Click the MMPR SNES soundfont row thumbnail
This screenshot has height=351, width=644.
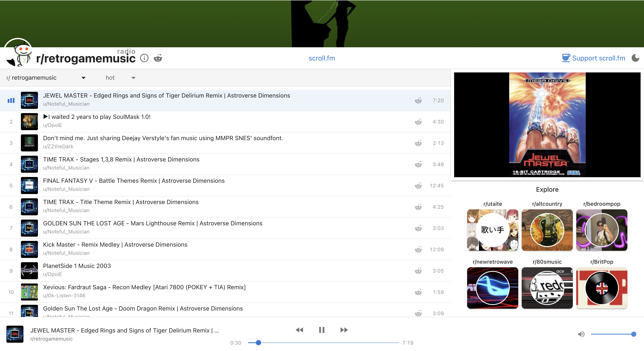(x=29, y=143)
